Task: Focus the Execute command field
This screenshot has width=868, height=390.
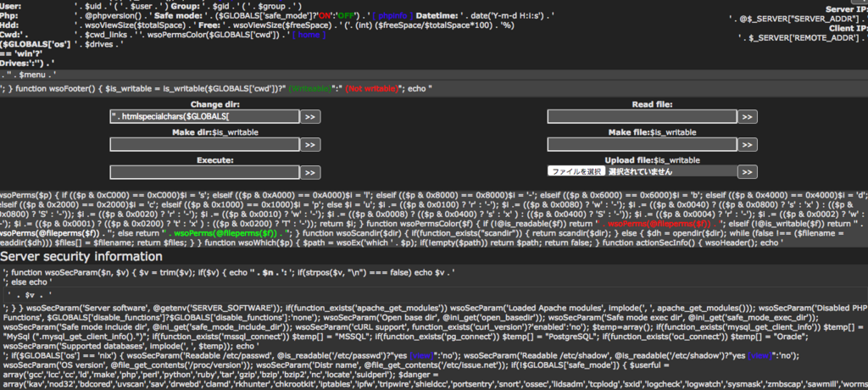Action: pyautogui.click(x=205, y=172)
